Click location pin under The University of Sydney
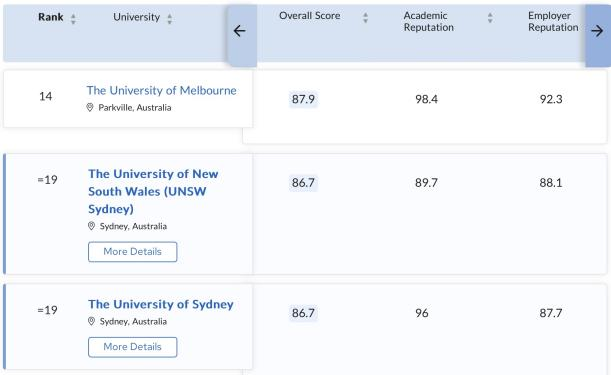The width and height of the screenshot is (611, 375). 91,321
